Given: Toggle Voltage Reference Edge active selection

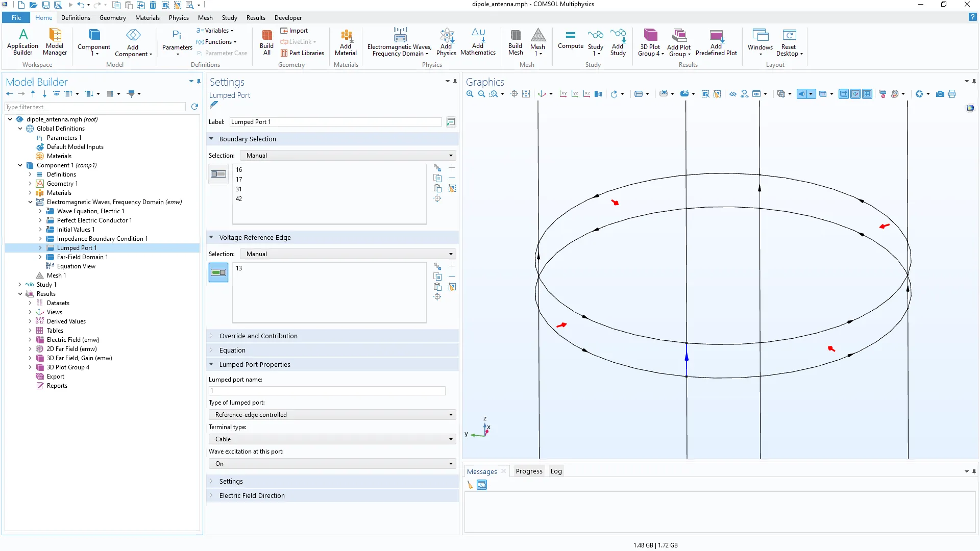Looking at the screenshot, I should pyautogui.click(x=218, y=272).
